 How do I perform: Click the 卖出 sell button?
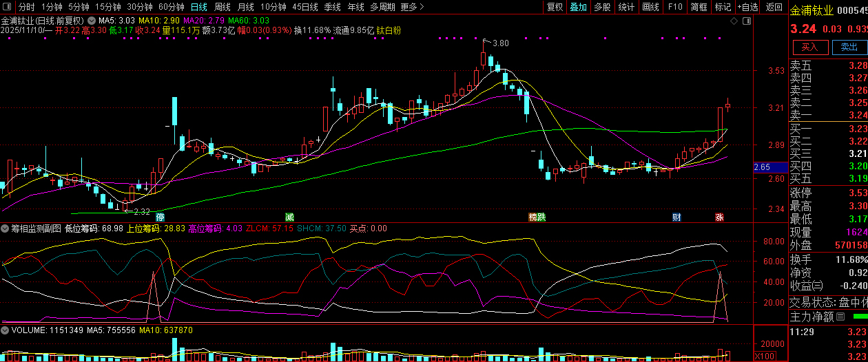point(849,47)
